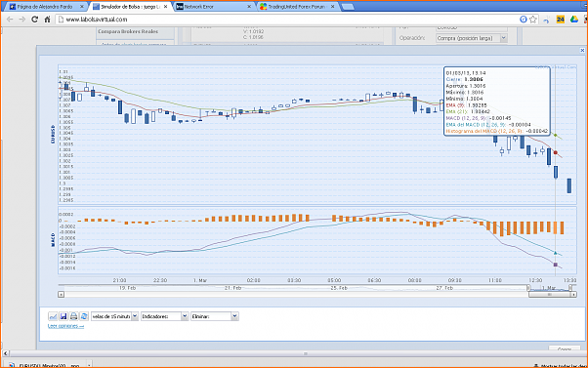Click the 'EMA del MACD' tooltip line

coord(487,125)
